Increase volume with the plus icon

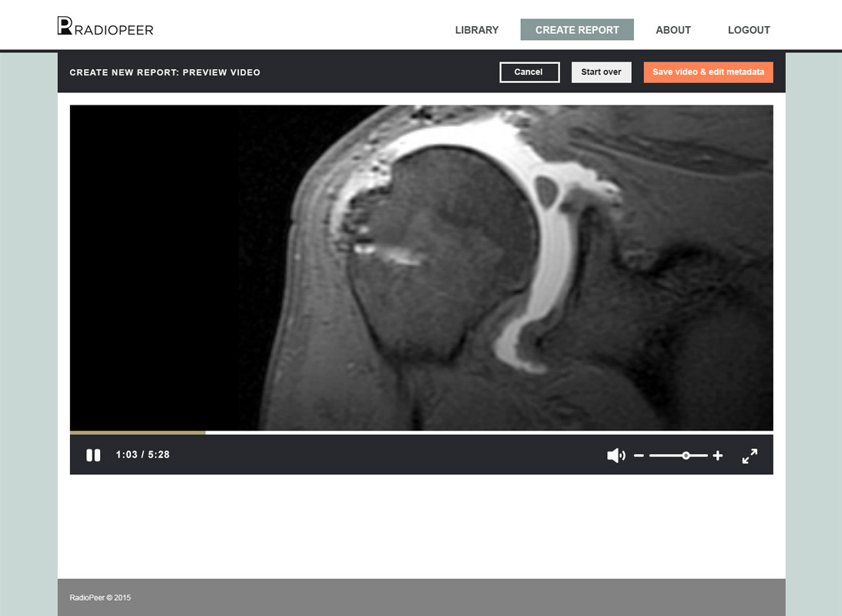click(717, 456)
